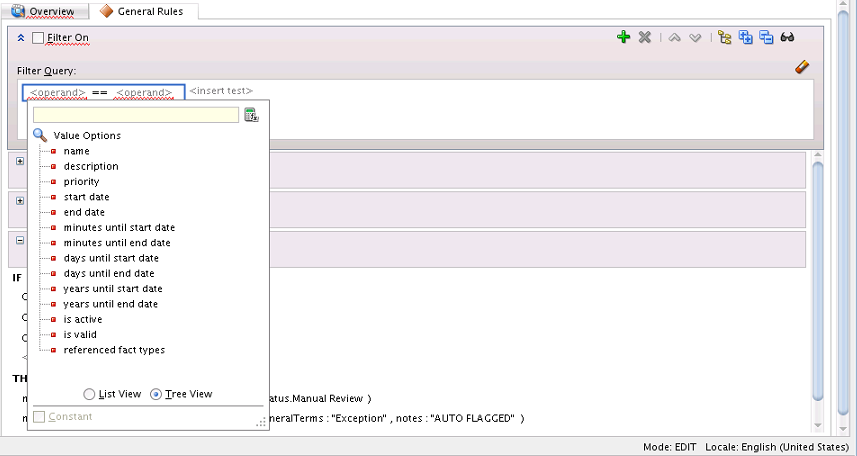
Task: Click the green plus add rule icon
Action: (623, 37)
